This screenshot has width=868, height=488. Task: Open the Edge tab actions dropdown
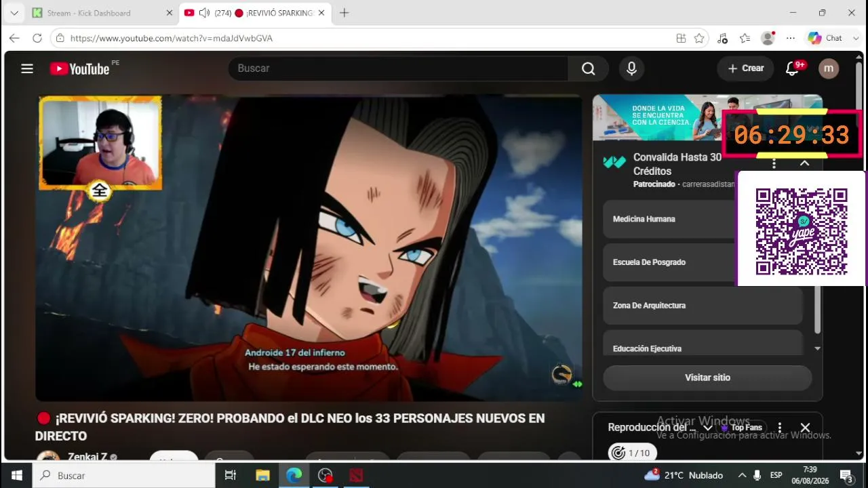tap(14, 13)
